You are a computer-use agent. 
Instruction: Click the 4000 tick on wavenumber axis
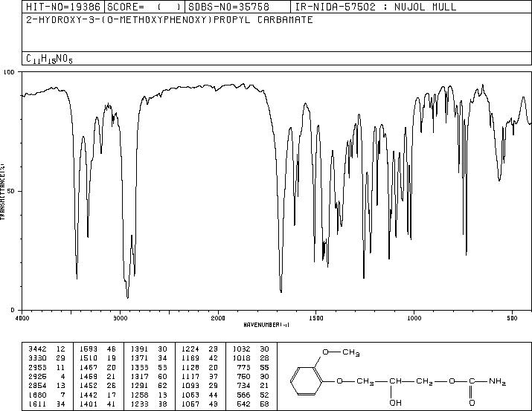pos(22,318)
